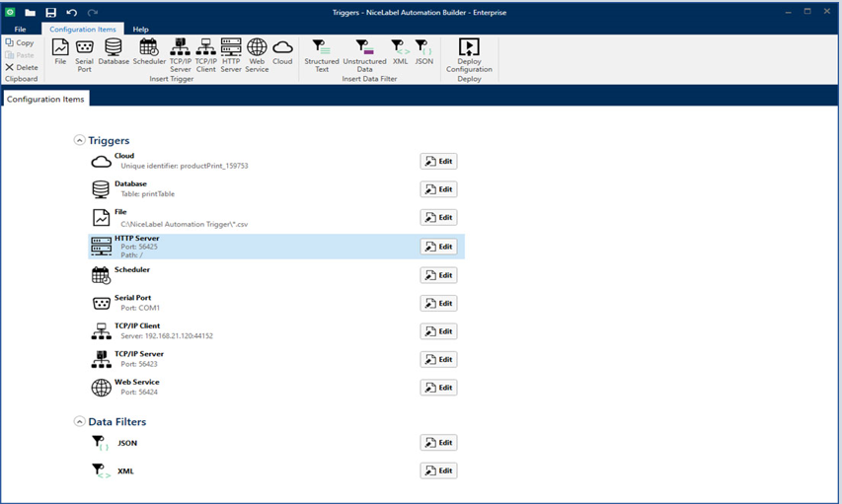Edit the XML data filter
Image resolution: width=842 pixels, height=504 pixels.
[438, 470]
